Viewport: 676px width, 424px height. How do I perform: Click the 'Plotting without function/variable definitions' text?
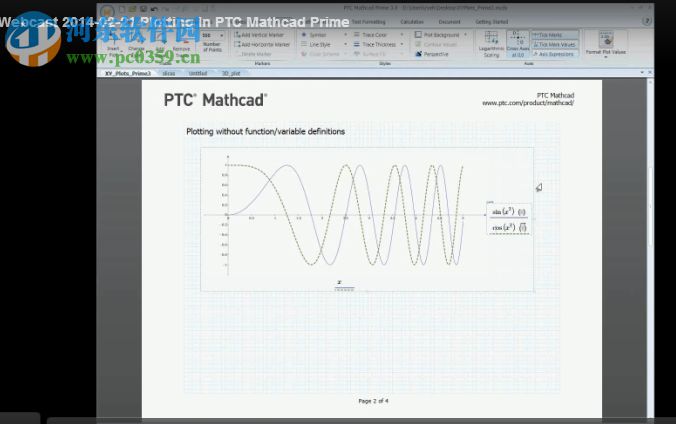click(266, 132)
